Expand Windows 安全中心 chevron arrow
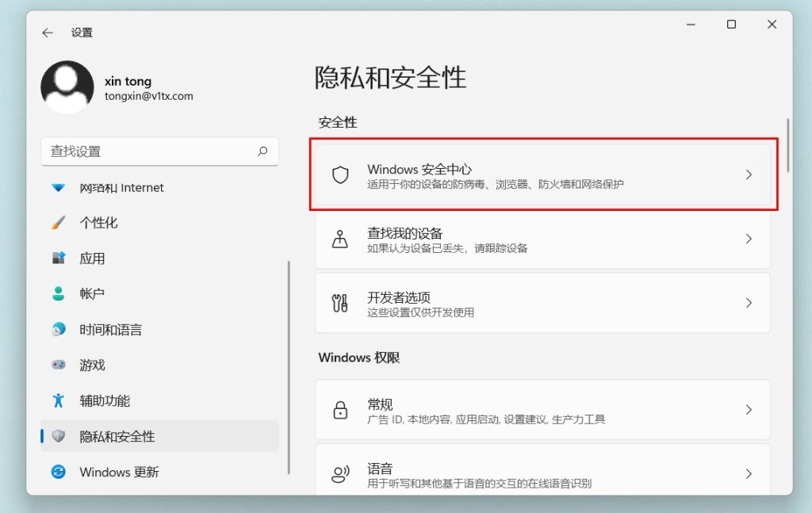This screenshot has height=513, width=812. point(749,175)
